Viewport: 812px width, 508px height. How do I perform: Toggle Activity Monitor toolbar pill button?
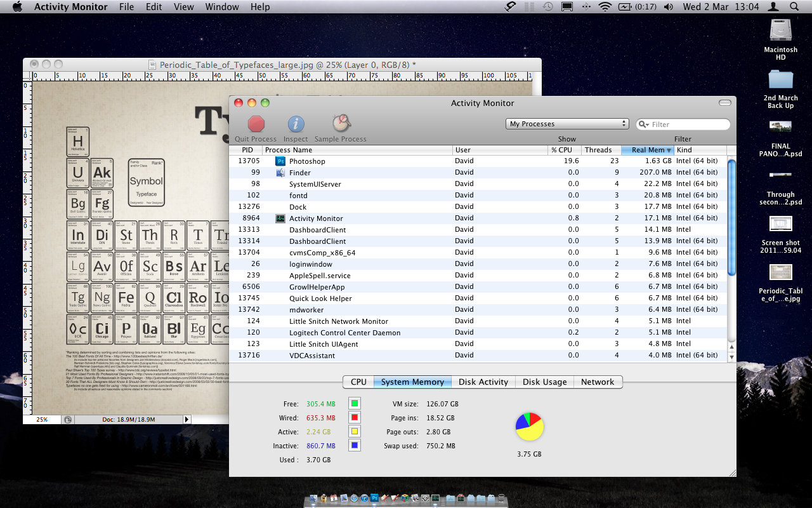click(724, 103)
